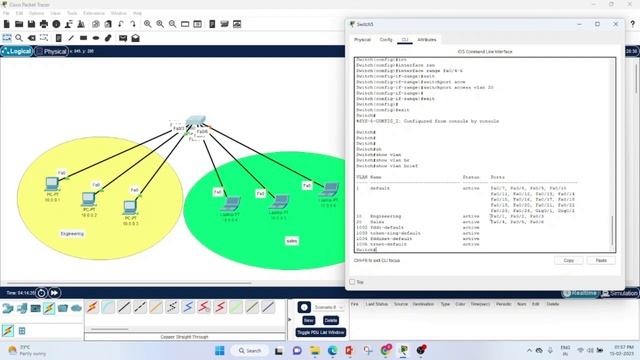Open weather widget showing Partly sunny

pos(27,351)
